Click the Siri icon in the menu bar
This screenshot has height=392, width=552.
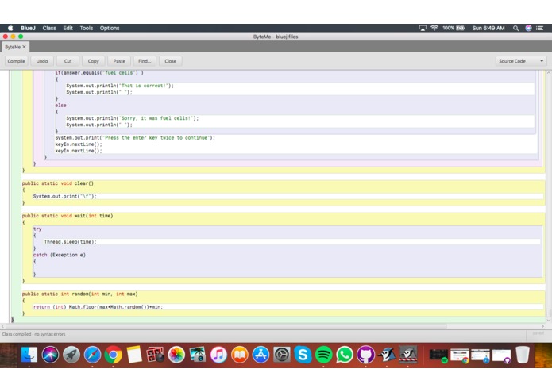(528, 28)
